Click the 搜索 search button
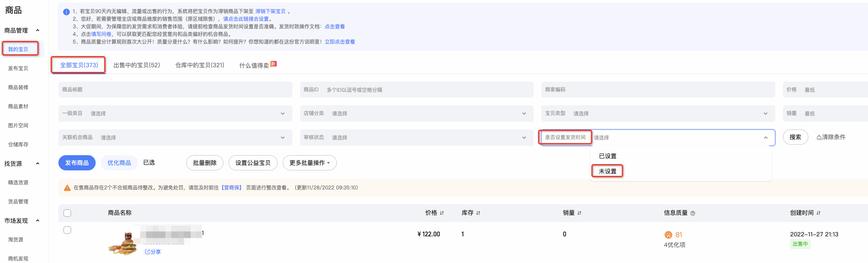 click(796, 137)
